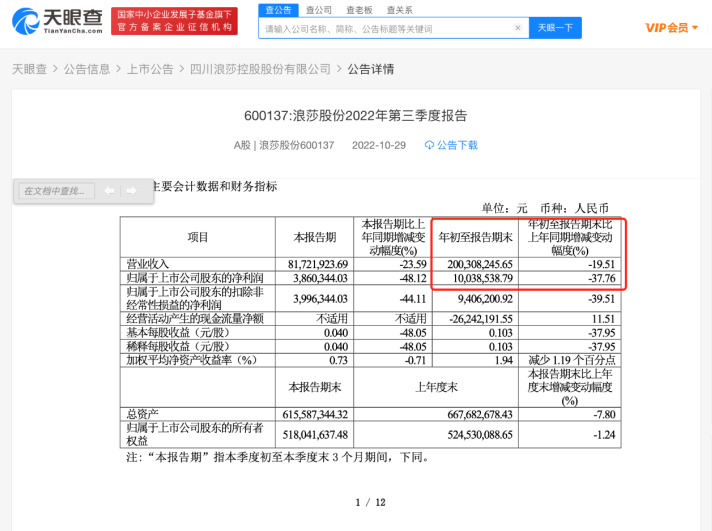This screenshot has width=712, height=531.
Task: Open the 天眼查 breadcrumb link
Action: click(x=30, y=69)
